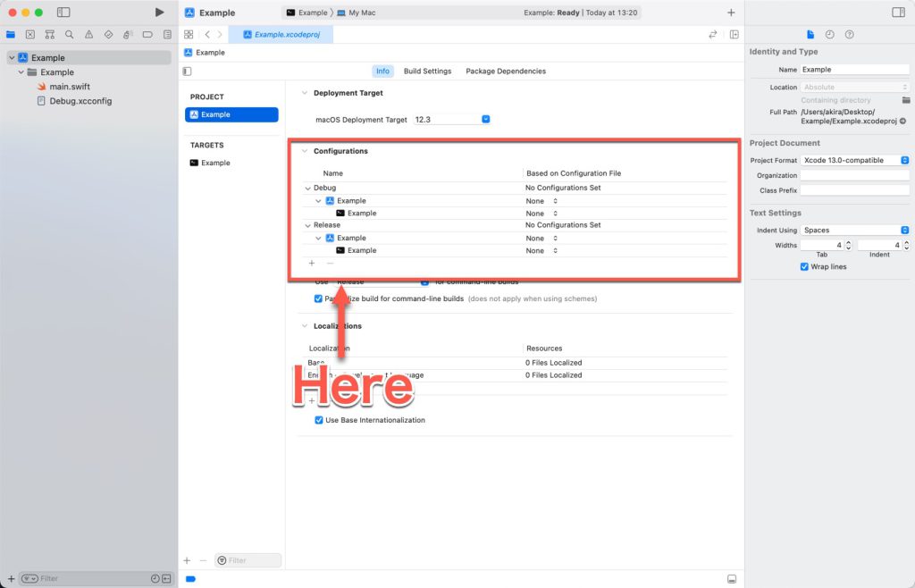Toggle the inspector panel
The height and width of the screenshot is (588, 915).
(x=899, y=13)
